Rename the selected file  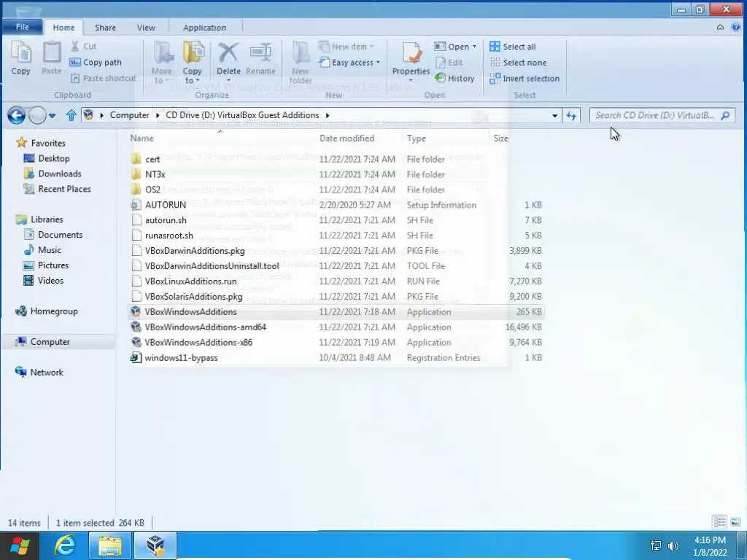[x=260, y=59]
